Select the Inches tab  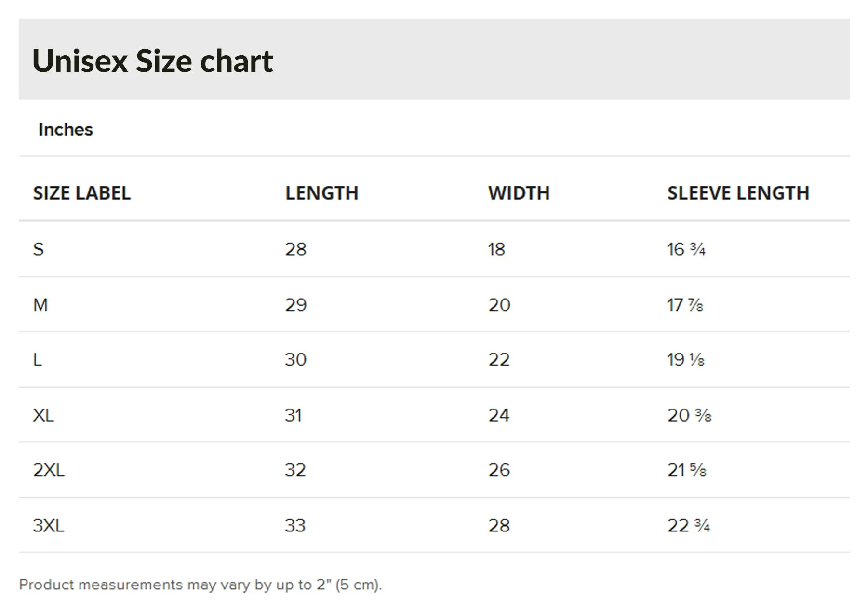[66, 130]
